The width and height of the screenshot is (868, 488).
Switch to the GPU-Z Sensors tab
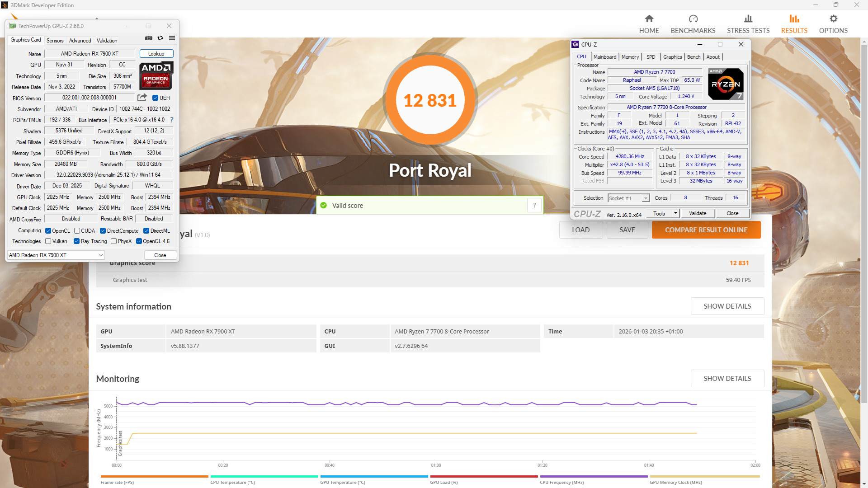[x=55, y=41]
